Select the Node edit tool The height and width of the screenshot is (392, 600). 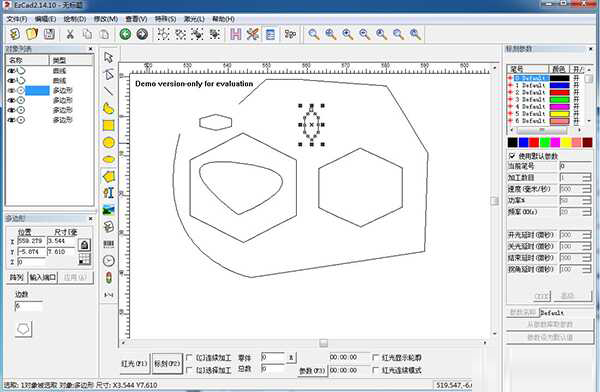pos(109,74)
